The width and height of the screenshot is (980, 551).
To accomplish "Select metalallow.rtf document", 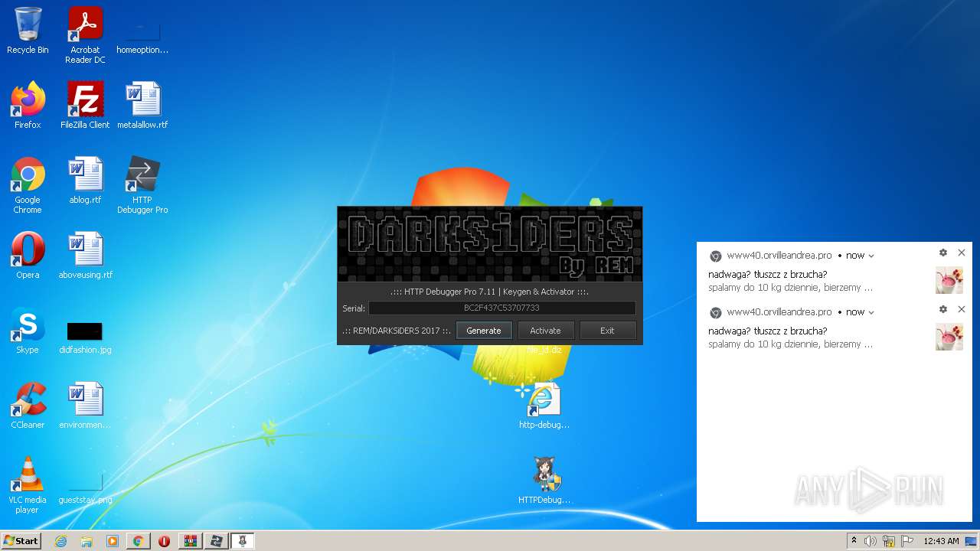I will click(142, 106).
